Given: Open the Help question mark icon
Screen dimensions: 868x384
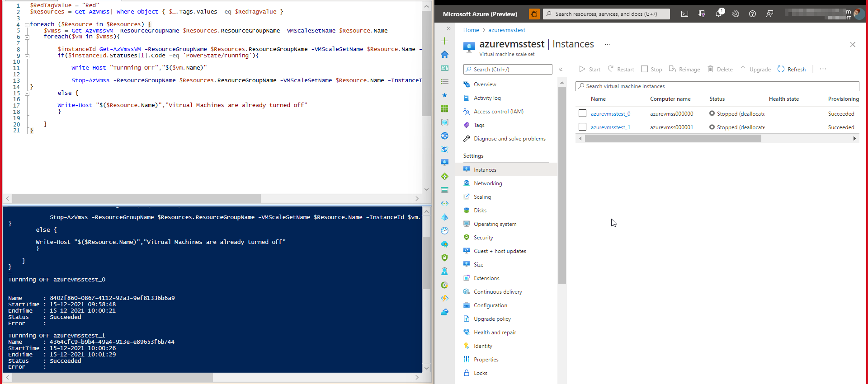Looking at the screenshot, I should [x=753, y=14].
